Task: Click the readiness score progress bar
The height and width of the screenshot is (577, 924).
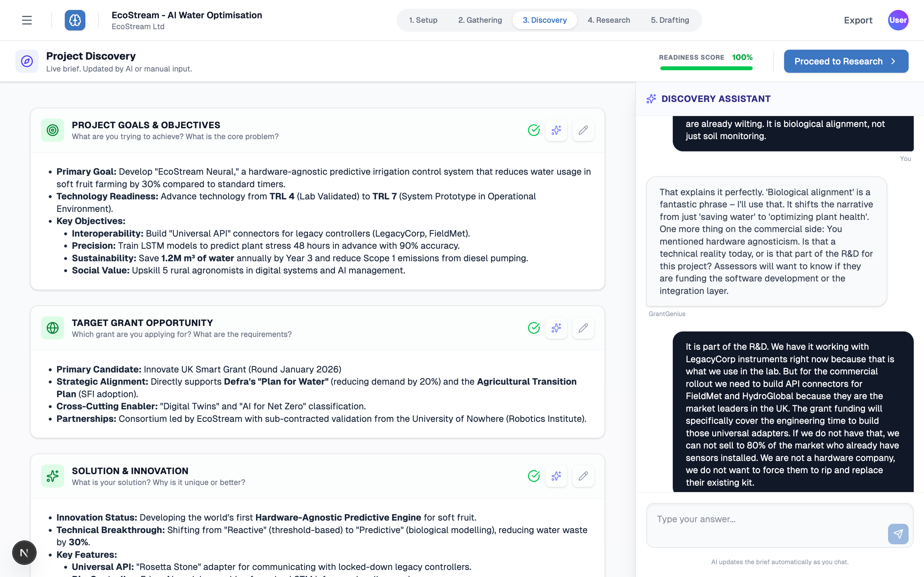Action: tap(706, 68)
